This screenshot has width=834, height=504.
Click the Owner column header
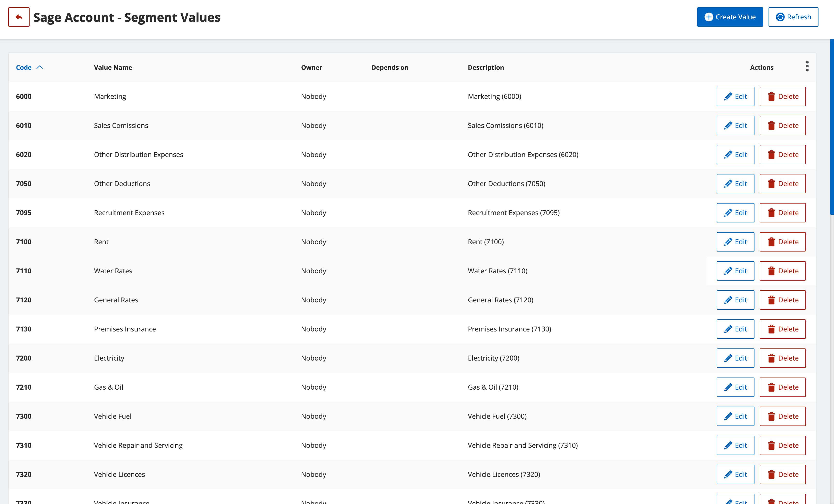[x=311, y=67]
